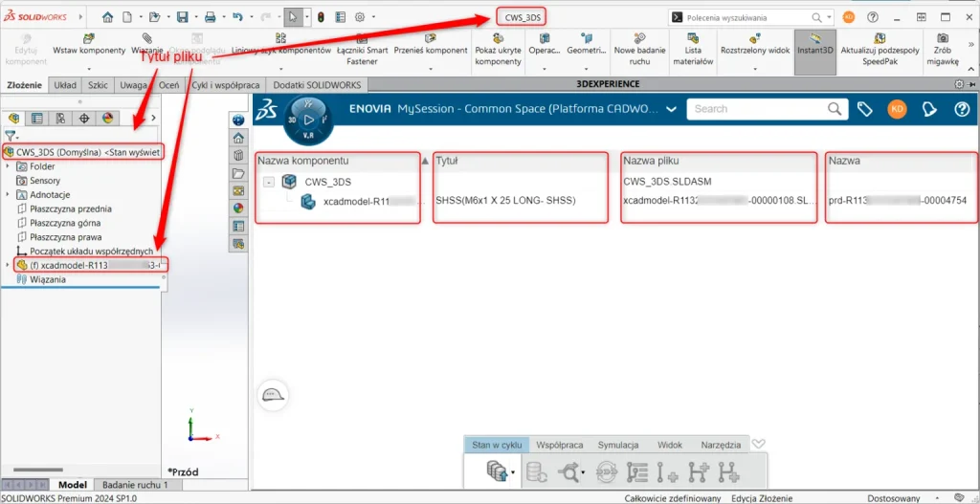Open the dropdown under Geometri...

(586, 69)
